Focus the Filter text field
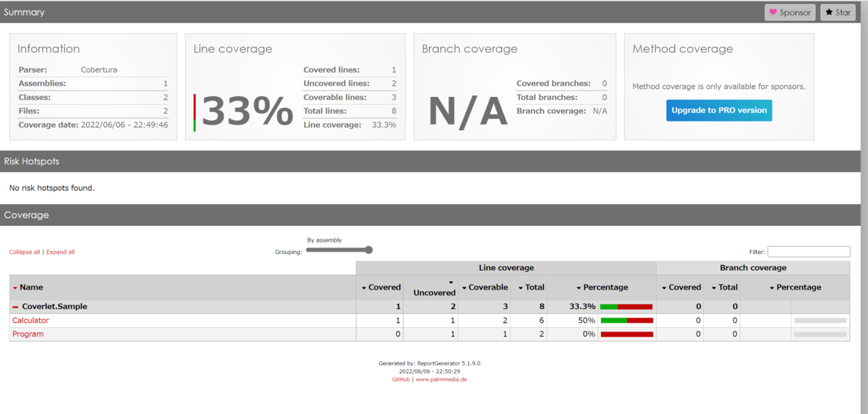The height and width of the screenshot is (414, 868). click(809, 252)
